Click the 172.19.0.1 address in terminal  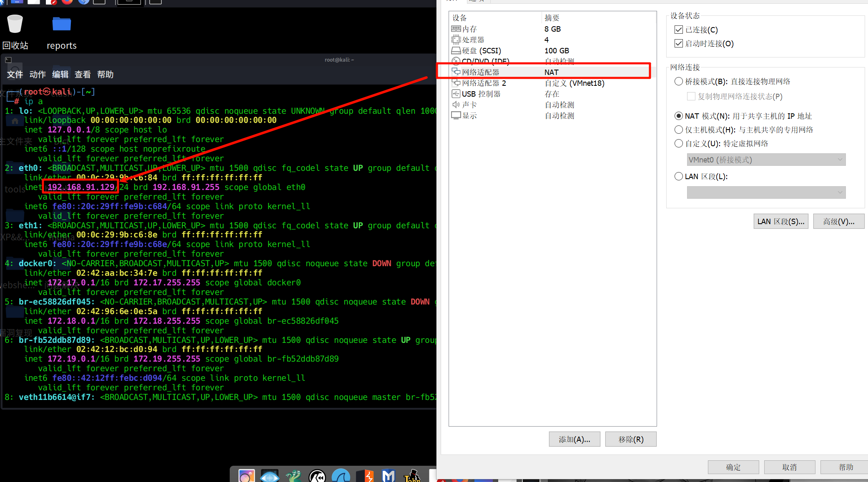[x=71, y=359]
